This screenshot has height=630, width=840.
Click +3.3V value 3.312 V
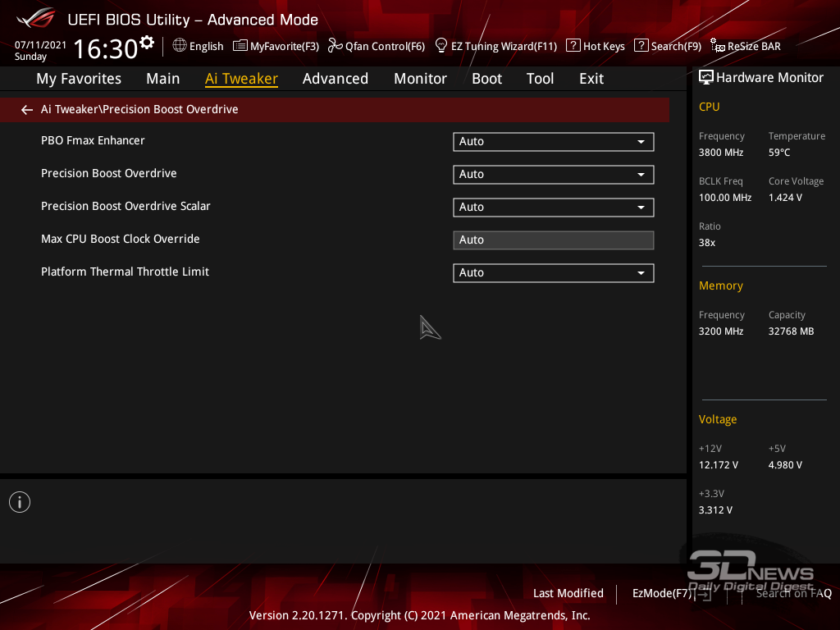(x=715, y=510)
